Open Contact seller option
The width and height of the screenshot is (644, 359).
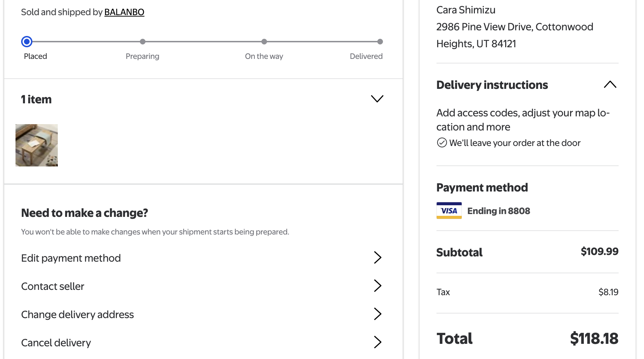[202, 286]
